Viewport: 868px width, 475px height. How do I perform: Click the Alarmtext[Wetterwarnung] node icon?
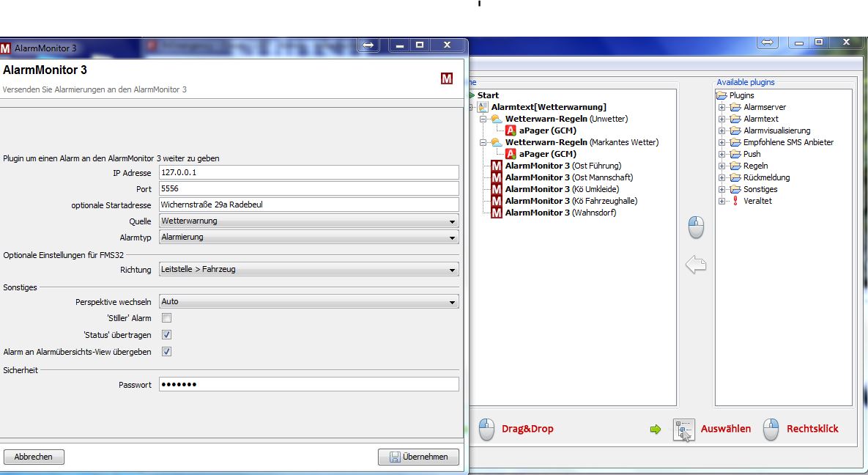[483, 107]
